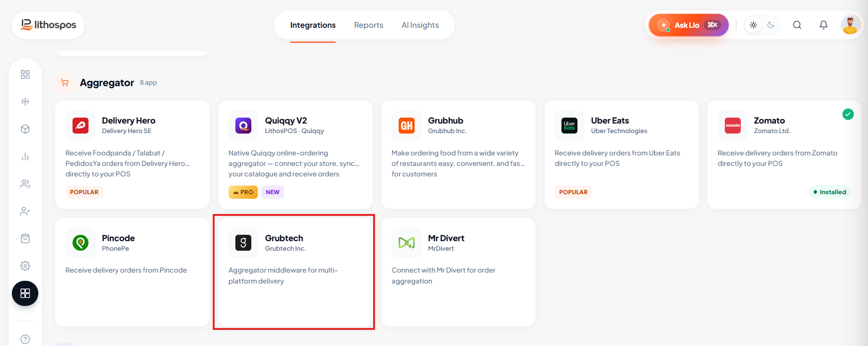Click the "8 app" count label
This screenshot has width=868, height=346.
(148, 83)
